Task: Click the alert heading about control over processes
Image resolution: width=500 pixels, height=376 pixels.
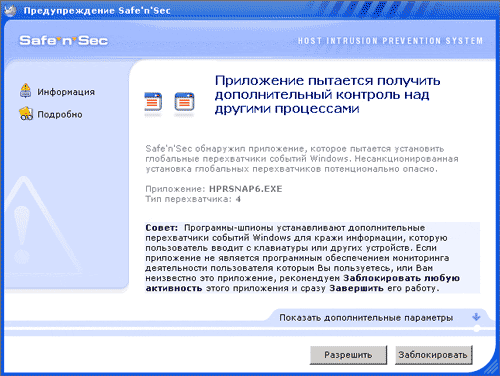Action: (327, 95)
